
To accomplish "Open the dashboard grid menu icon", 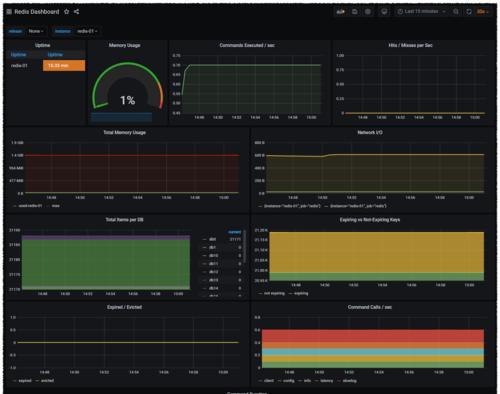I will pyautogui.click(x=9, y=12).
